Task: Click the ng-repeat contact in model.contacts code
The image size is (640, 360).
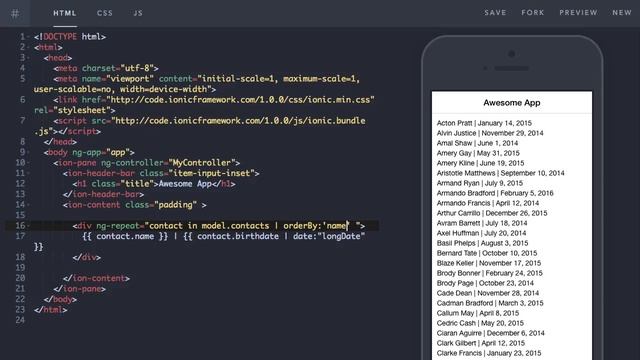Action: tap(218, 226)
